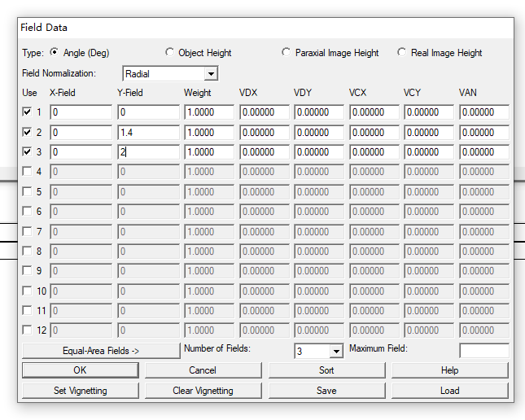
Task: Click the Cancel button
Action: pos(203,370)
